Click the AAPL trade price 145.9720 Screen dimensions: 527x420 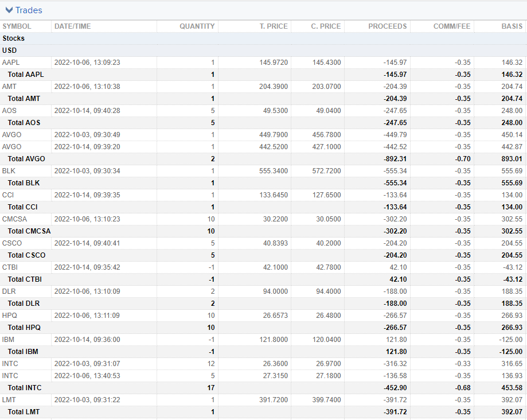coord(274,63)
